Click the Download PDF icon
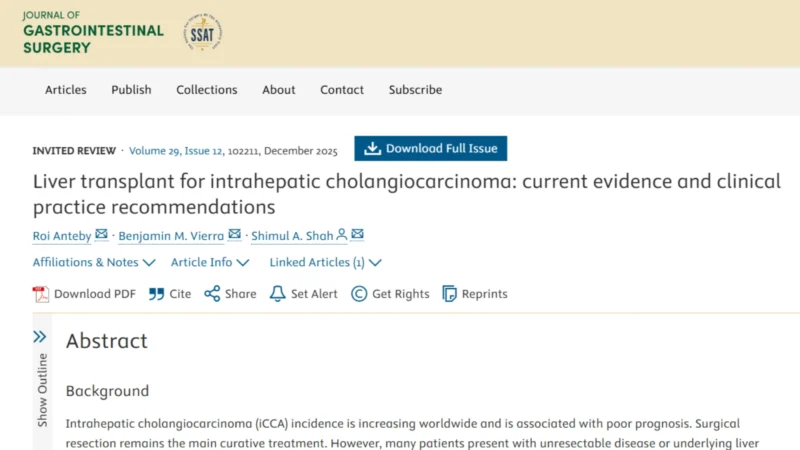The width and height of the screenshot is (800, 450). click(41, 294)
